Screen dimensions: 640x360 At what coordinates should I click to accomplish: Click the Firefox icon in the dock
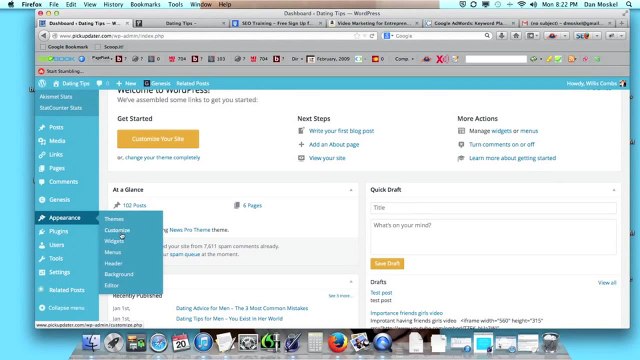click(x=338, y=343)
